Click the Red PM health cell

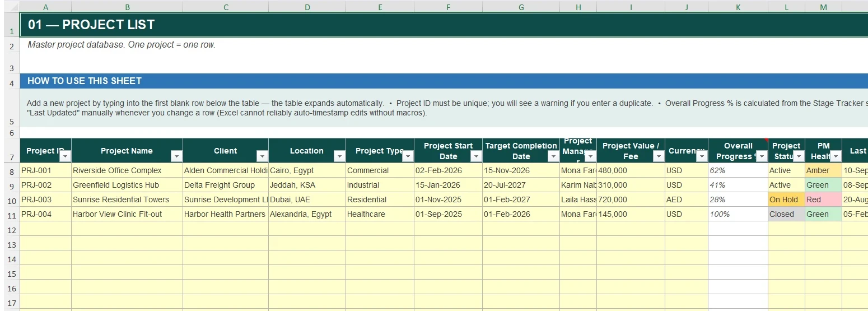(x=823, y=199)
